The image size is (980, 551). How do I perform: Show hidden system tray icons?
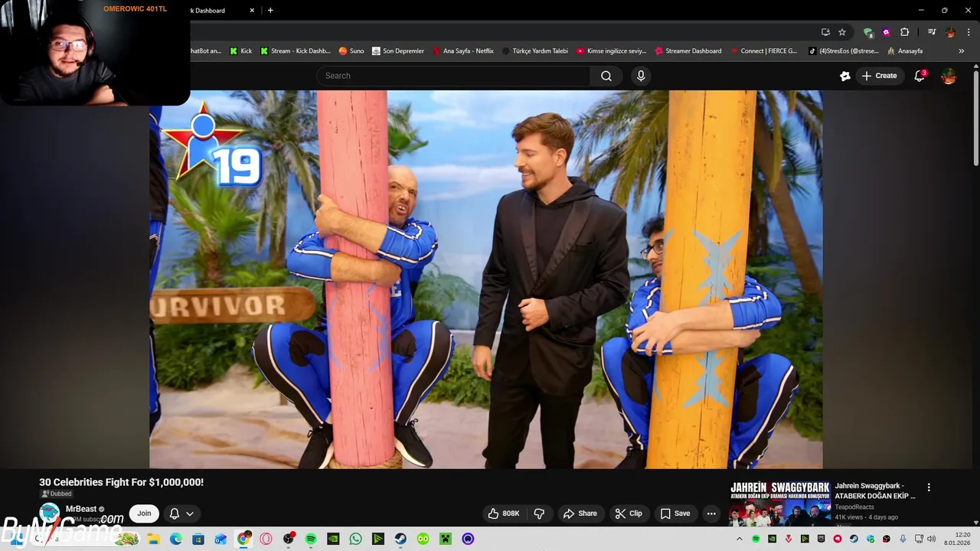pos(739,539)
